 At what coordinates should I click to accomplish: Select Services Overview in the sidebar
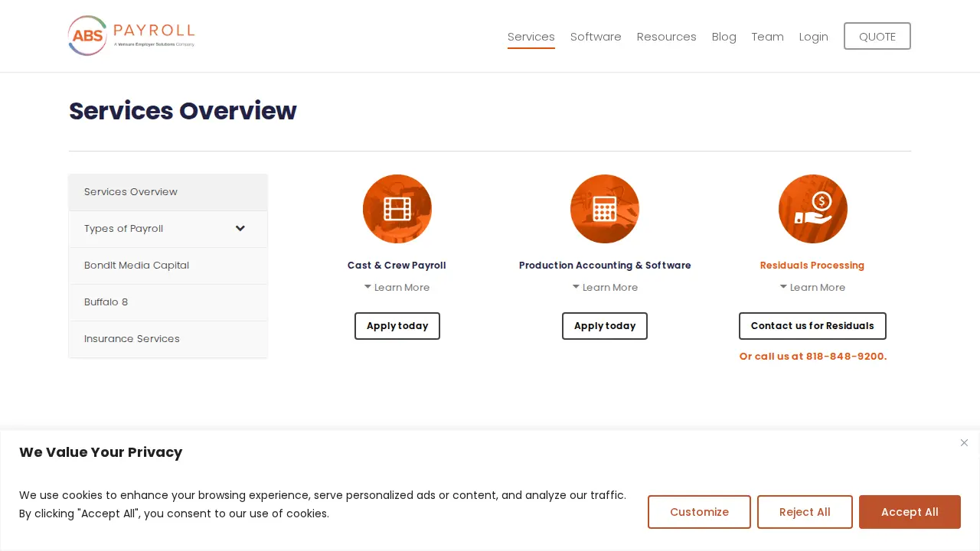(x=168, y=192)
